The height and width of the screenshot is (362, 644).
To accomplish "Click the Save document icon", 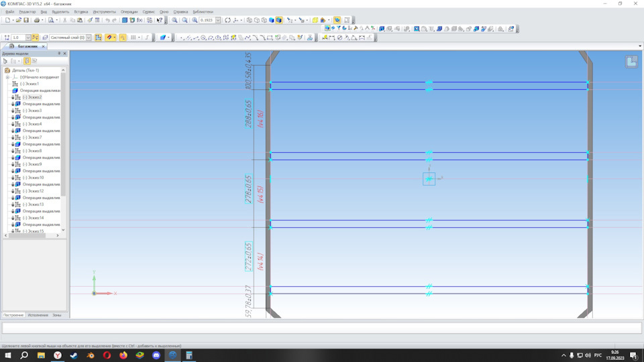I will pos(26,20).
